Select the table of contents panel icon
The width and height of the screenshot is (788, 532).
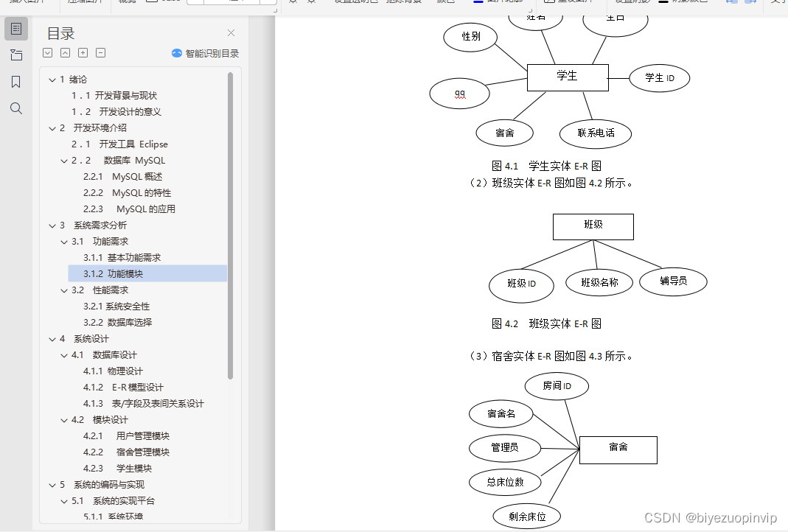(16, 29)
